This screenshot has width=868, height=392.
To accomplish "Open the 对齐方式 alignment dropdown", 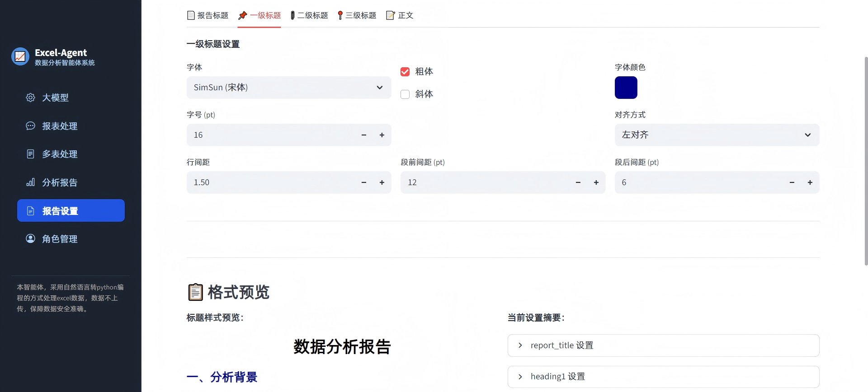I will [717, 135].
